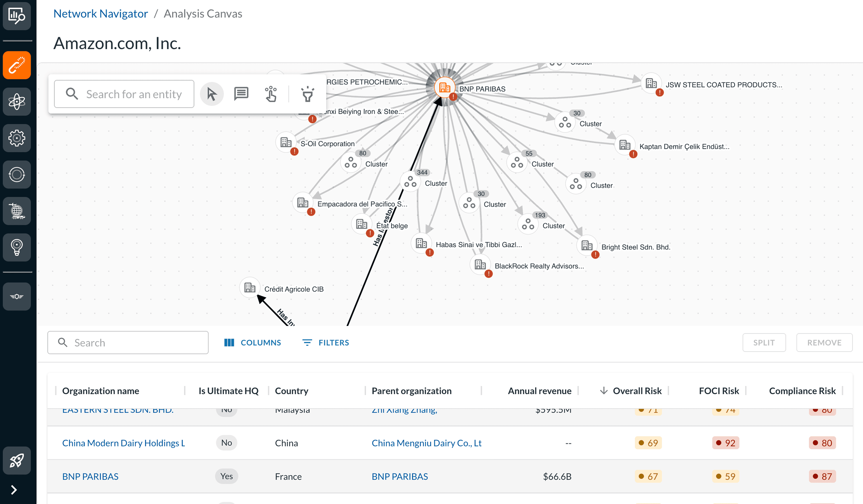Select the touch expand nodes tool
Image resolution: width=863 pixels, height=504 pixels.
click(271, 94)
